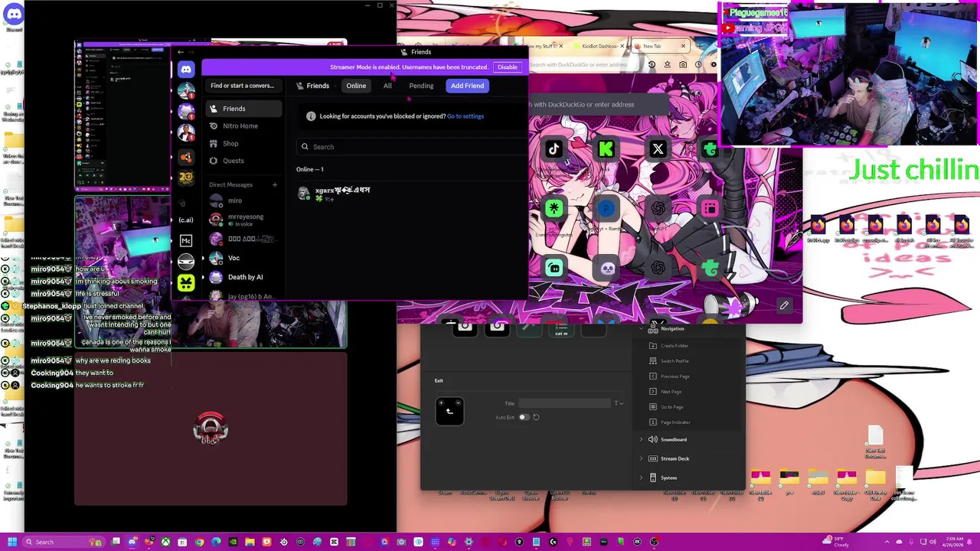Open the Death by AI direct message
The image size is (980, 551).
pos(243,277)
